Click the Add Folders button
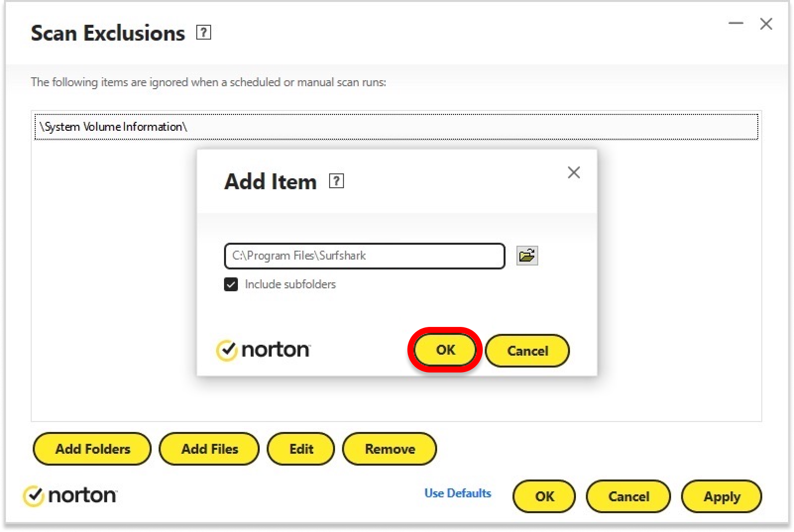The height and width of the screenshot is (532, 794). coord(92,449)
